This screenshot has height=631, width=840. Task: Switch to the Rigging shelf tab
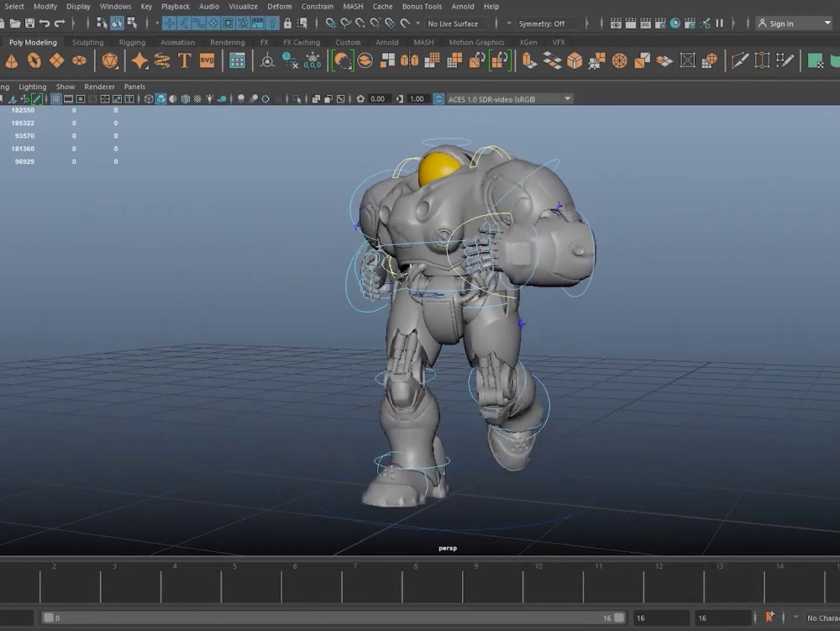pos(132,42)
